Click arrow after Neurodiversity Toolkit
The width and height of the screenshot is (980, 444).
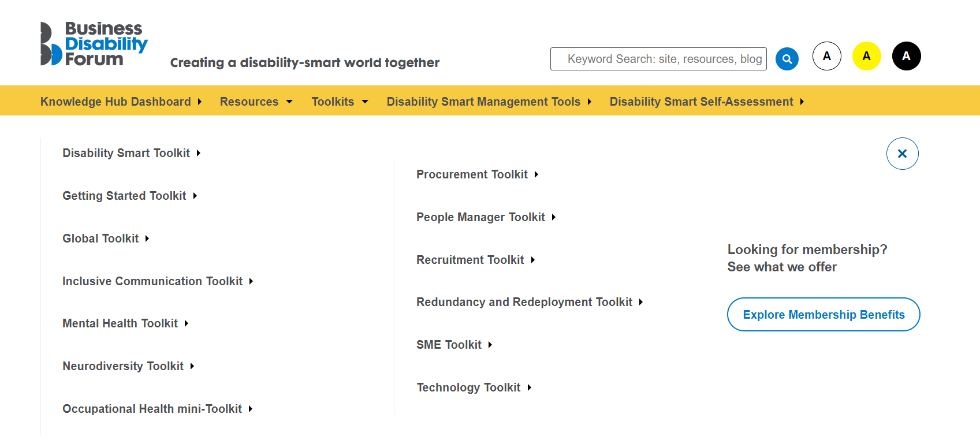pos(192,366)
